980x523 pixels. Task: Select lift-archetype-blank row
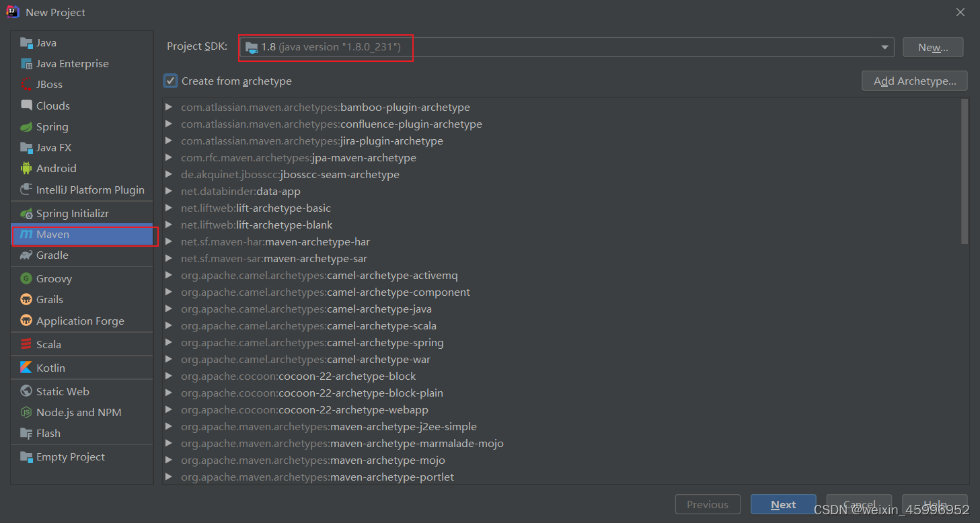pos(561,225)
